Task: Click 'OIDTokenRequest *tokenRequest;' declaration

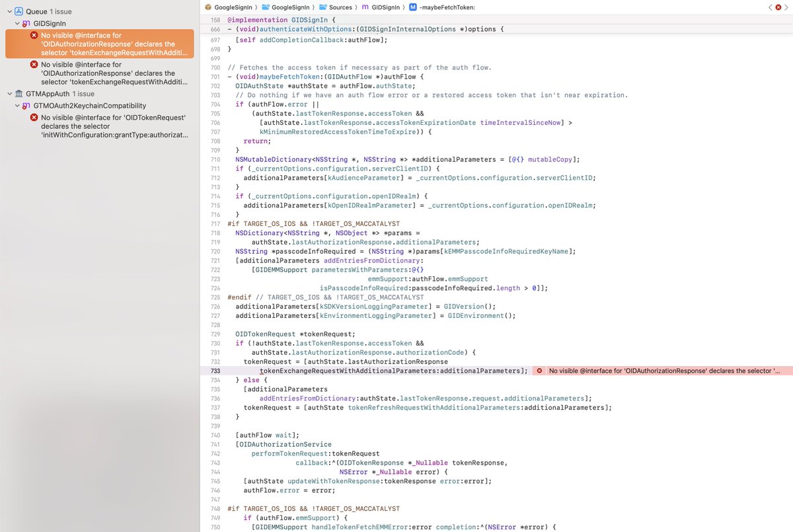Action: click(295, 334)
